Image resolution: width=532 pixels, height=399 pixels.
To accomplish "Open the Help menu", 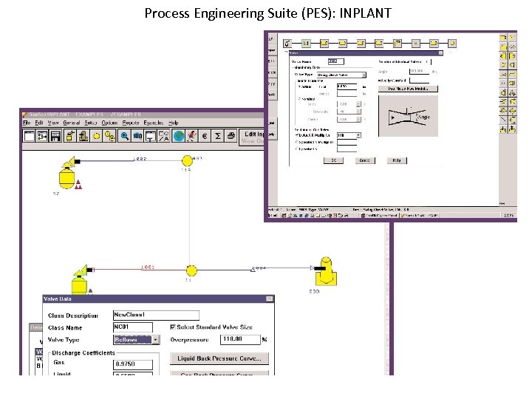I will pos(174,123).
